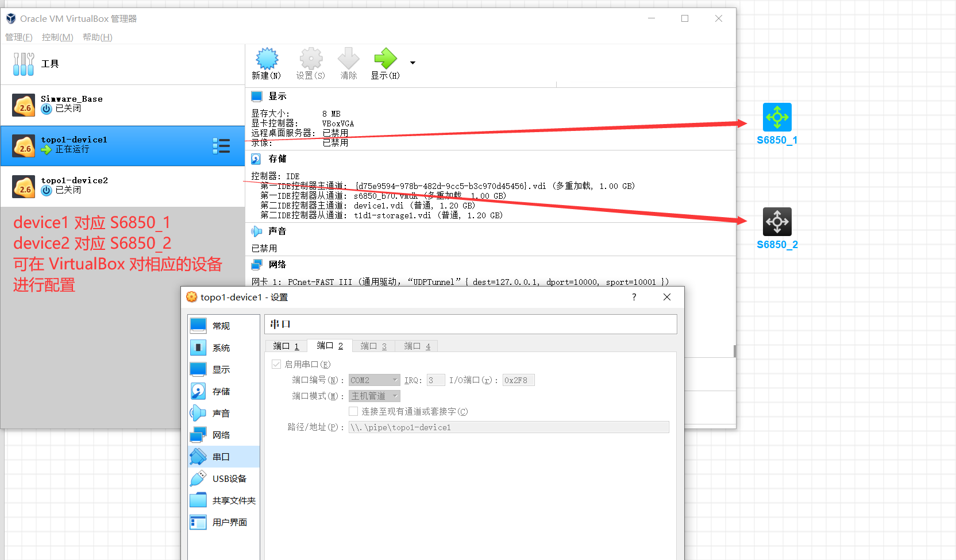
Task: Open Network (网络) settings category
Action: click(x=221, y=435)
